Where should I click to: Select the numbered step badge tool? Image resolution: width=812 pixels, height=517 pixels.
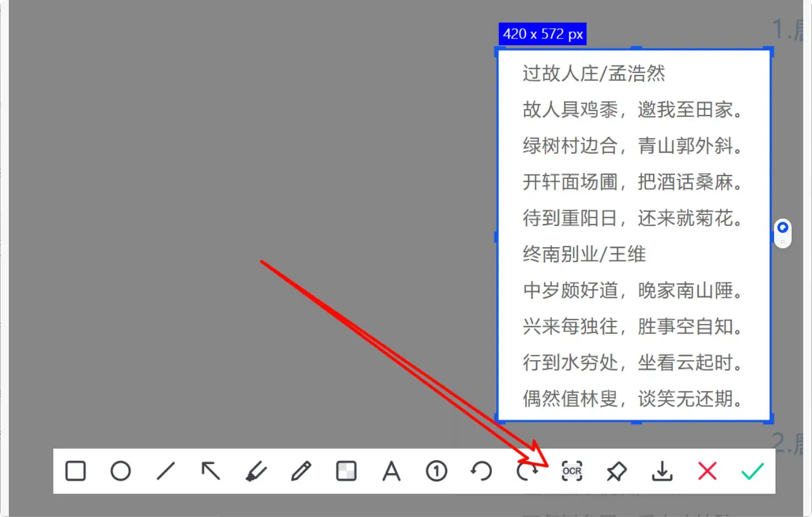pos(436,471)
